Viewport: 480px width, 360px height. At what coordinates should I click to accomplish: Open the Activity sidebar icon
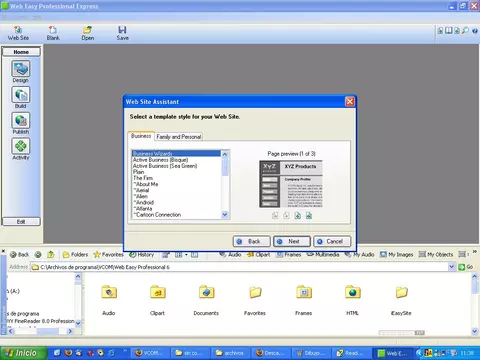point(21,146)
